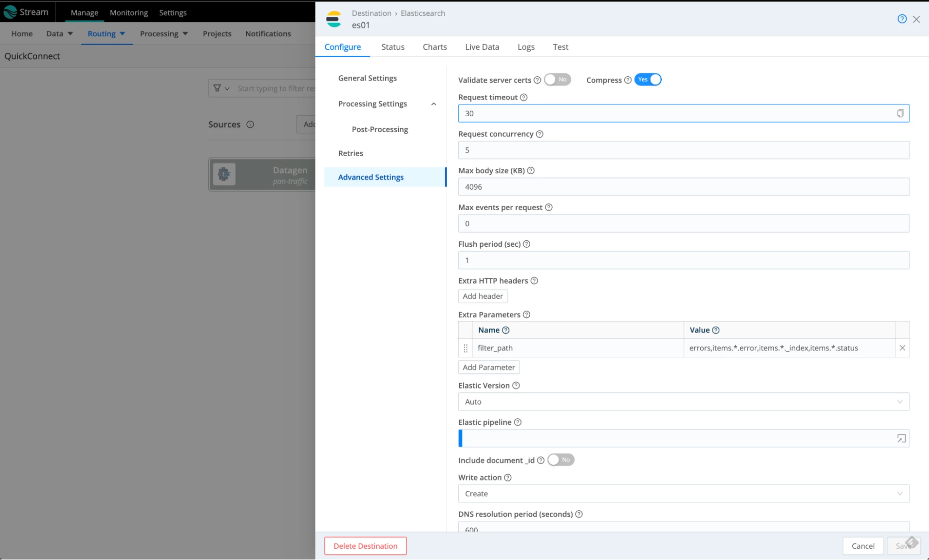Switch to the Logs tab
Viewport: 929px width, 560px height.
[x=526, y=47]
